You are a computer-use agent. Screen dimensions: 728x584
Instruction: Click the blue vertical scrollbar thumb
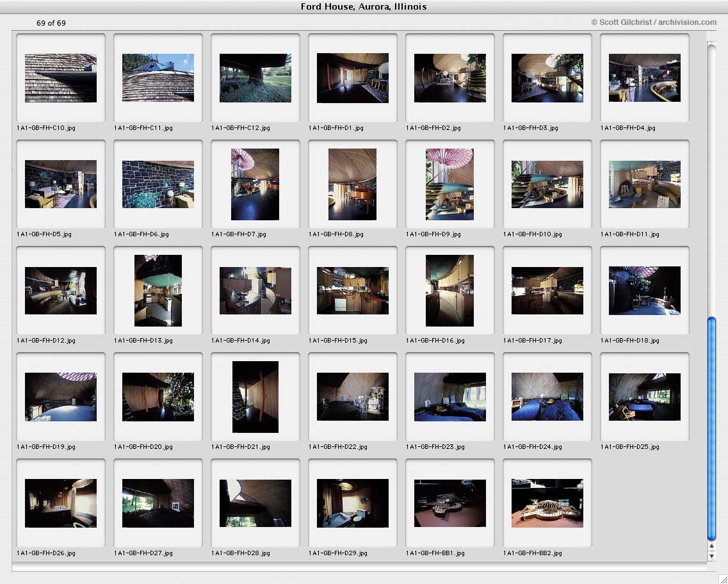[x=711, y=429]
